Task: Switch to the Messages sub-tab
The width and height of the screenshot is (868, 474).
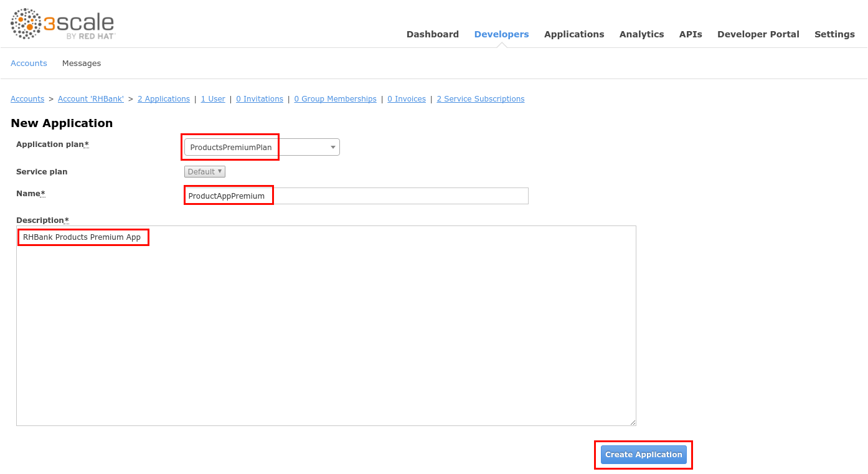Action: click(81, 64)
